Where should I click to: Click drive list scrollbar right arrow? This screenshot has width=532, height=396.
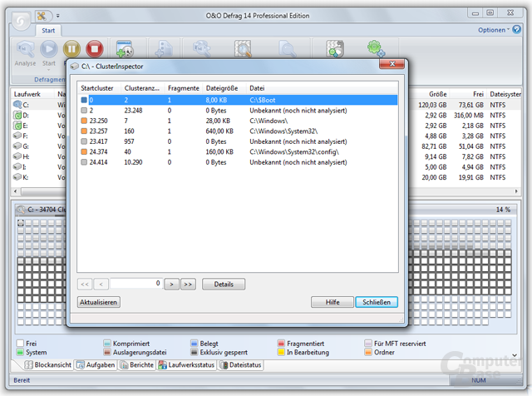click(x=516, y=191)
